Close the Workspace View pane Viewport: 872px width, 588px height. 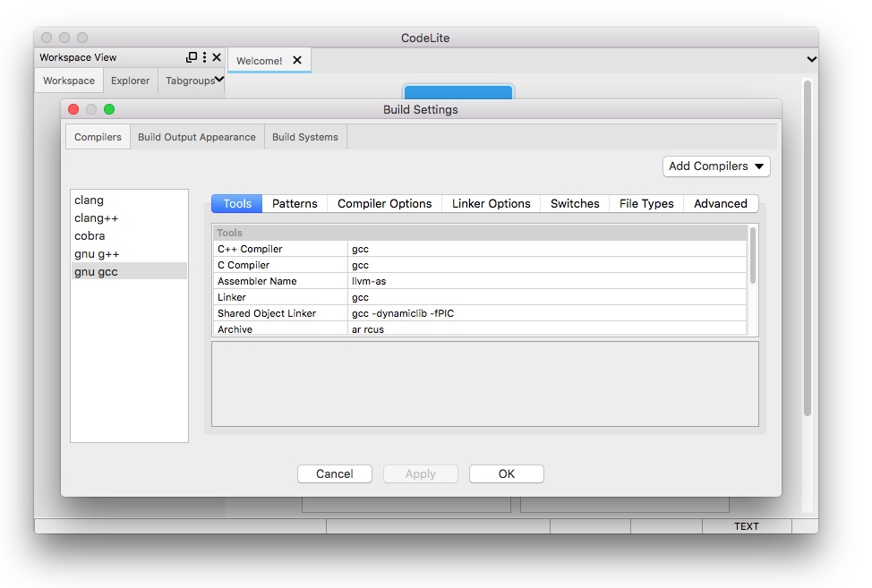217,56
